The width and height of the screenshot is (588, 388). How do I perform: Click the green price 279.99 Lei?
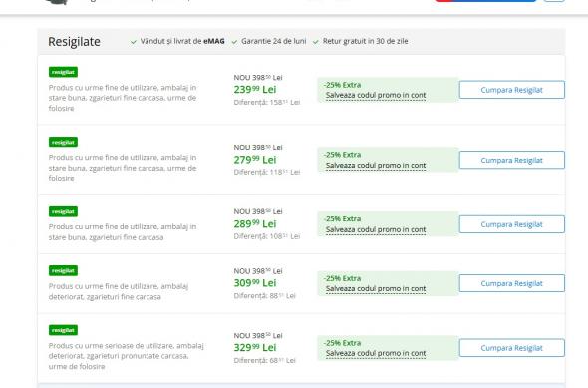coord(255,160)
